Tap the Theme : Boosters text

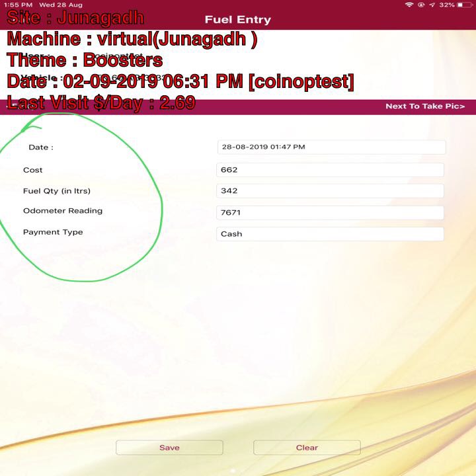coord(85,61)
